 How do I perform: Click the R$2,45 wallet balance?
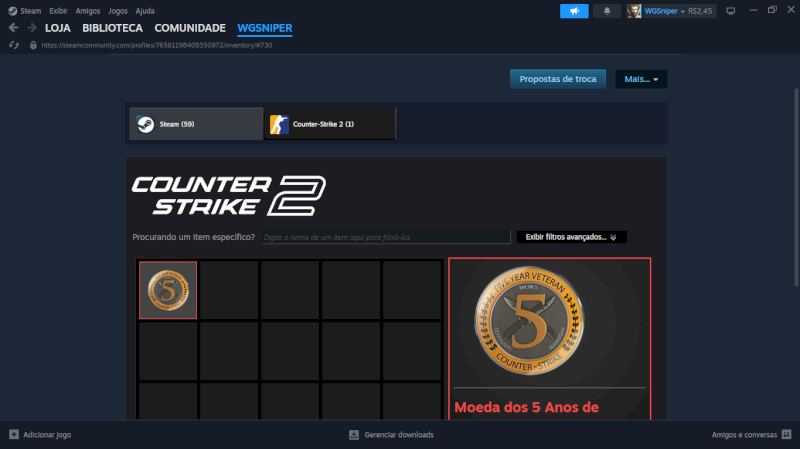pos(700,11)
